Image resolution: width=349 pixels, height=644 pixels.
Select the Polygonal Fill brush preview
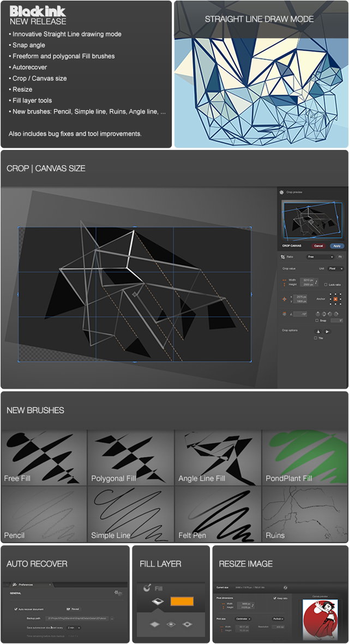pos(130,458)
